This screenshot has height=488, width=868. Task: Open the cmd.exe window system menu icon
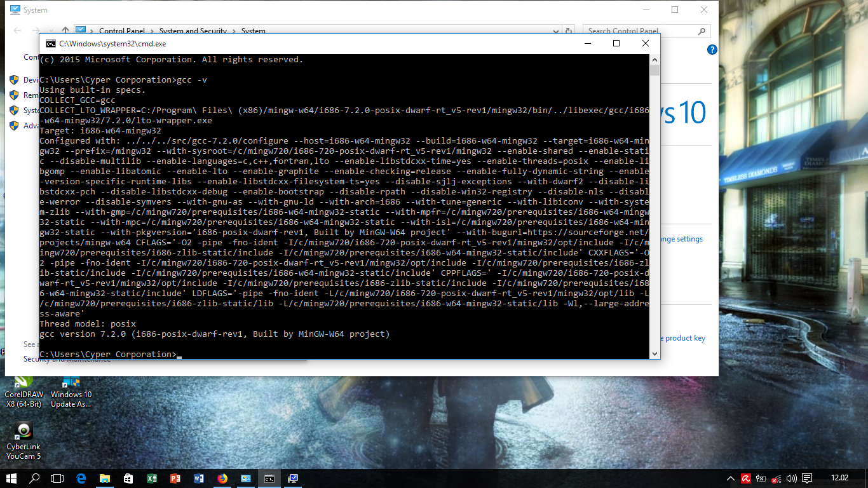coord(50,44)
